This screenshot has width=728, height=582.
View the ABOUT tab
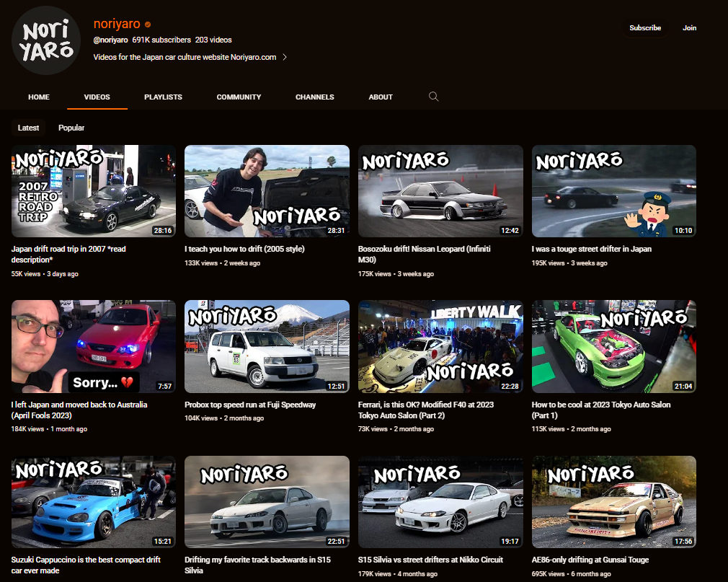pos(381,97)
